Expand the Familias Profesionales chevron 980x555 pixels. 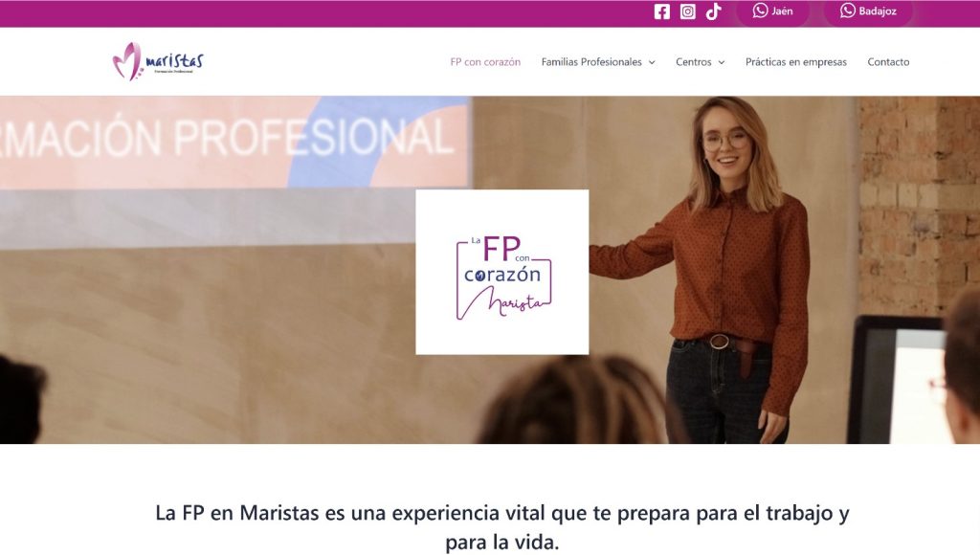click(652, 62)
